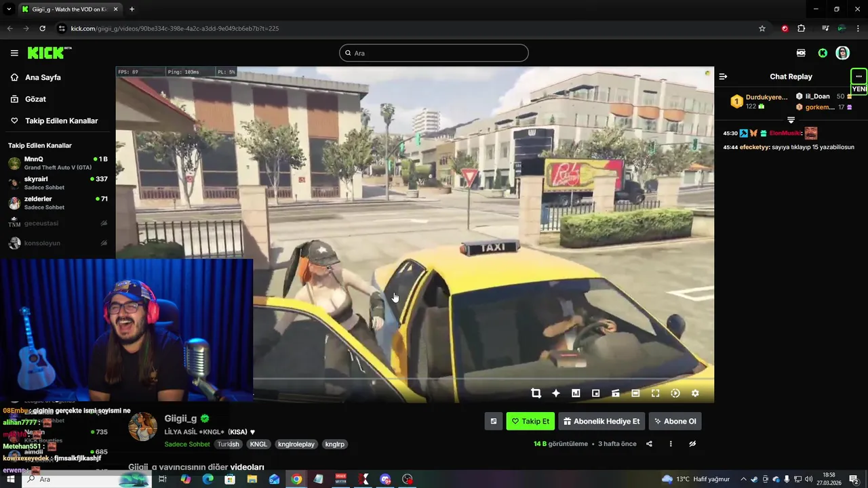Open konsoloyun offline channel

point(58,243)
